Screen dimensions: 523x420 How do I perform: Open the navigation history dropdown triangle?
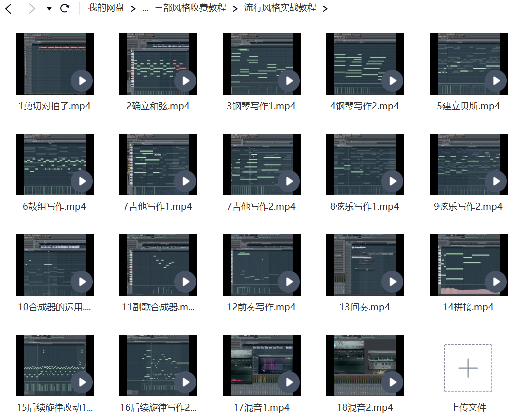(49, 9)
